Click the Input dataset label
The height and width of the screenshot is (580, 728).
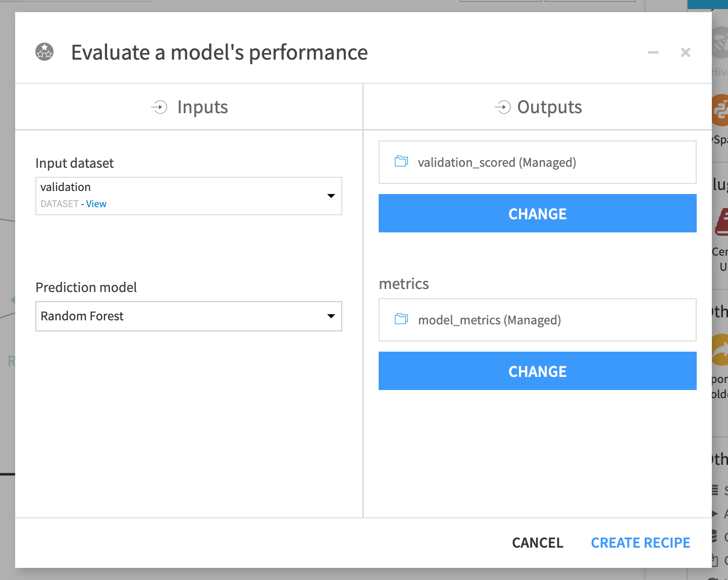tap(75, 163)
